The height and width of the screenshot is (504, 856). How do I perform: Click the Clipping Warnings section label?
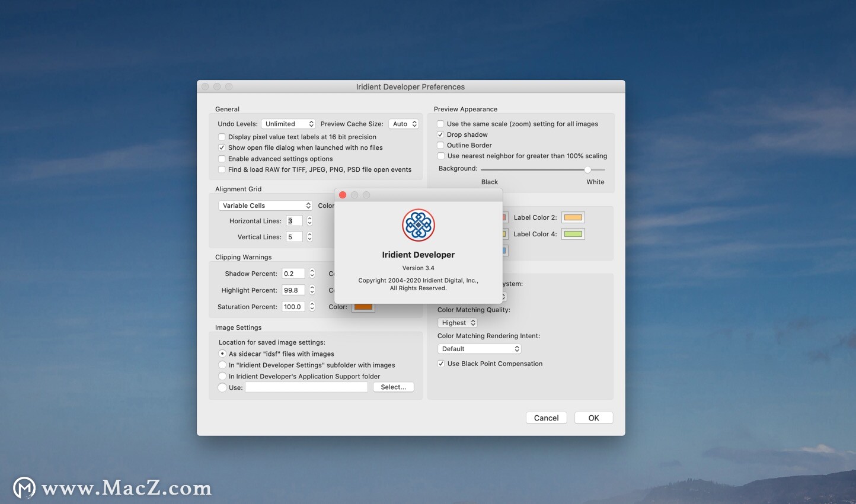click(243, 257)
